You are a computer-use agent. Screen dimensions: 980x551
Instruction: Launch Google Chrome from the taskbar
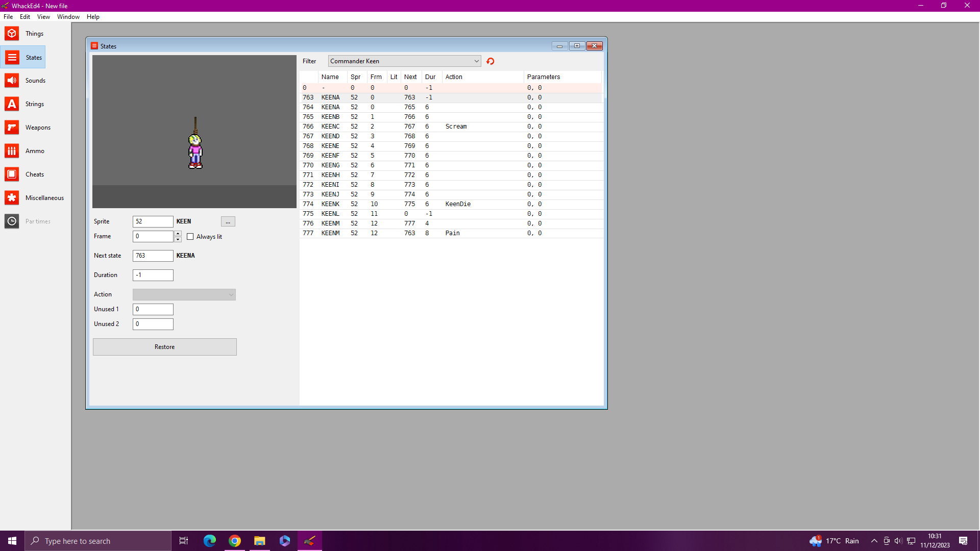pos(235,541)
